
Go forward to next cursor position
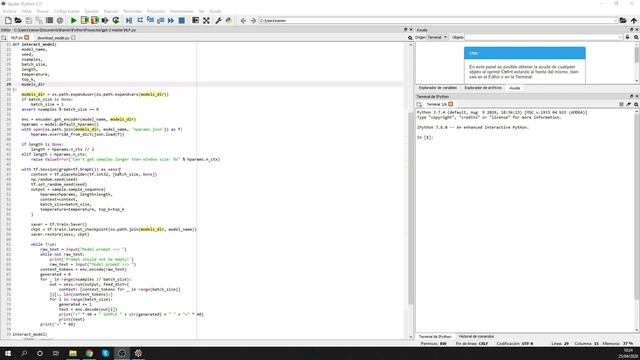coord(253,20)
